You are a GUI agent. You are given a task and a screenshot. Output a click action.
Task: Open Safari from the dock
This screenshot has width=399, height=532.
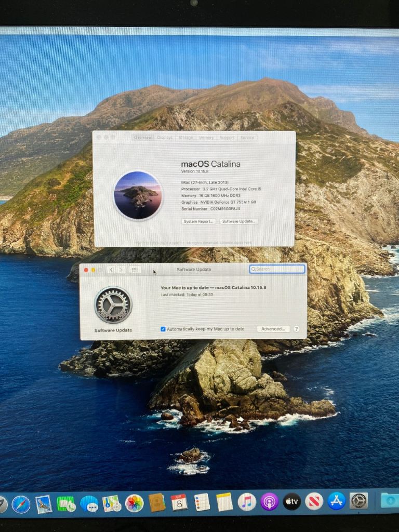(x=21, y=504)
